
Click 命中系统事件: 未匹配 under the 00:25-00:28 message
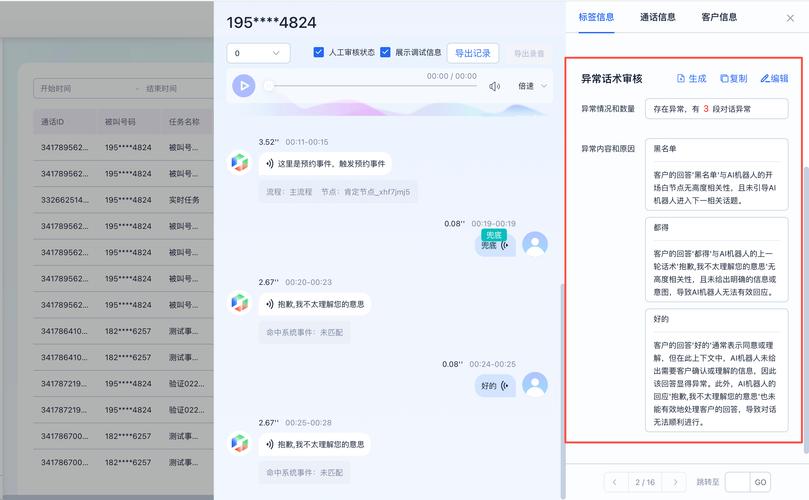coord(304,473)
